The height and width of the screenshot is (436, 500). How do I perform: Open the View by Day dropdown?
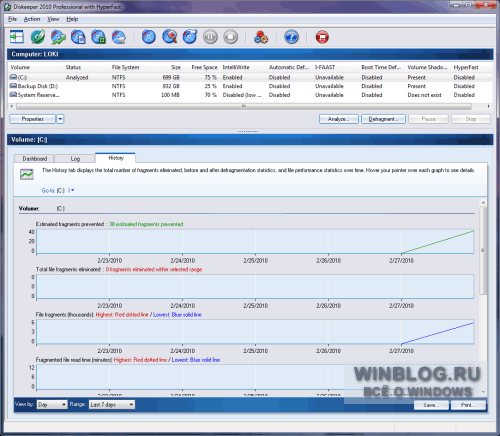click(x=52, y=404)
